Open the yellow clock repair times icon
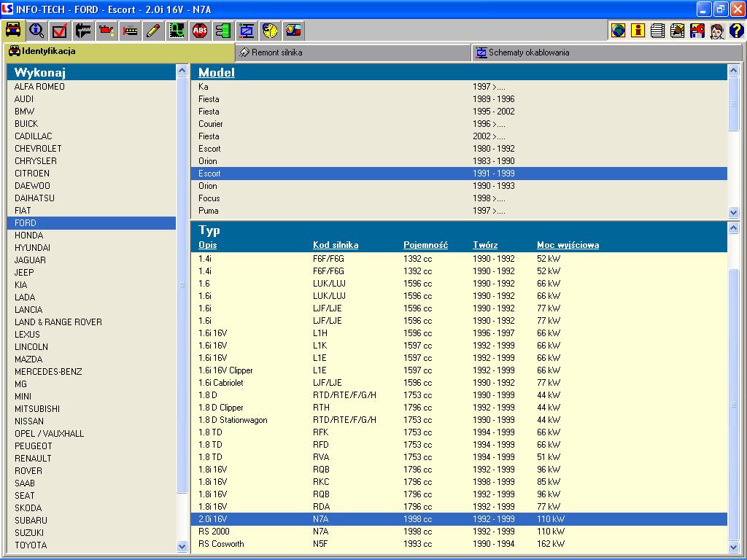The image size is (747, 560). point(270,31)
